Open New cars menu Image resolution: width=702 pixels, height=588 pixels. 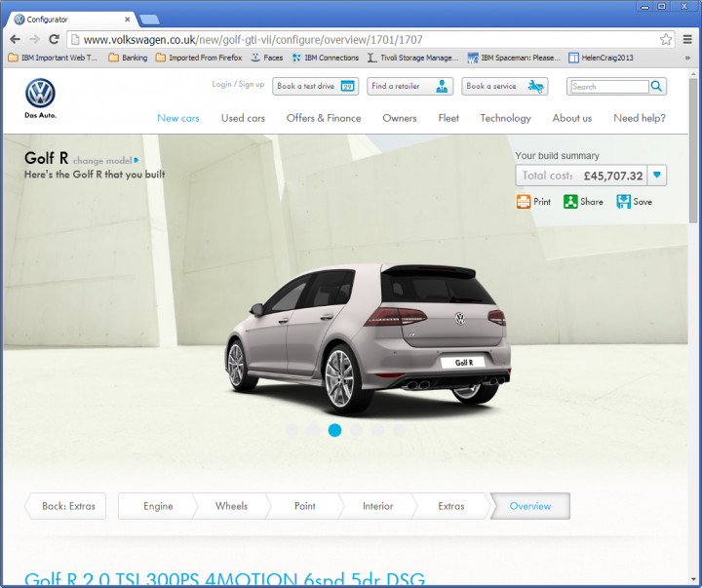point(178,118)
